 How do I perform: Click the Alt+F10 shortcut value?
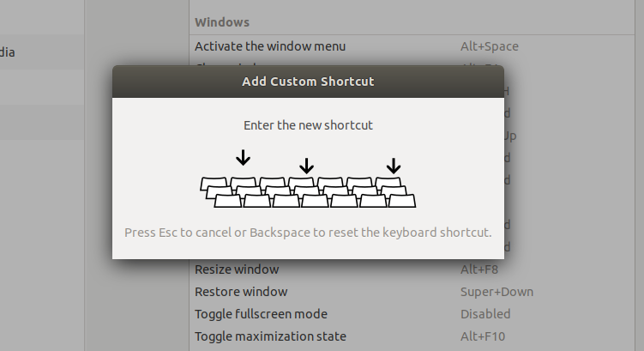click(483, 336)
